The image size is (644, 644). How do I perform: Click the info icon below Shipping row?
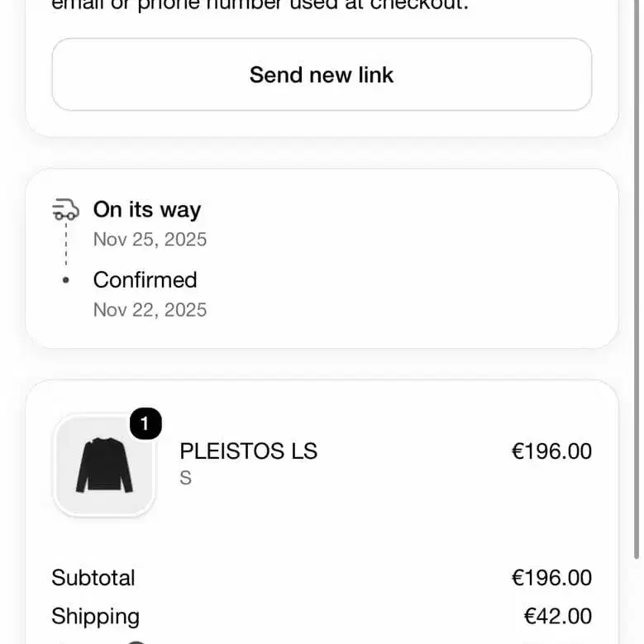136,642
